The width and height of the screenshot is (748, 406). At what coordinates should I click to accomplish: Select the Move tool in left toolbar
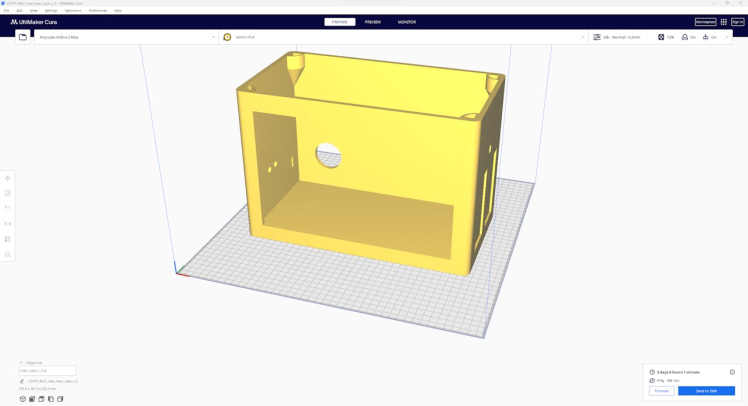tap(8, 178)
